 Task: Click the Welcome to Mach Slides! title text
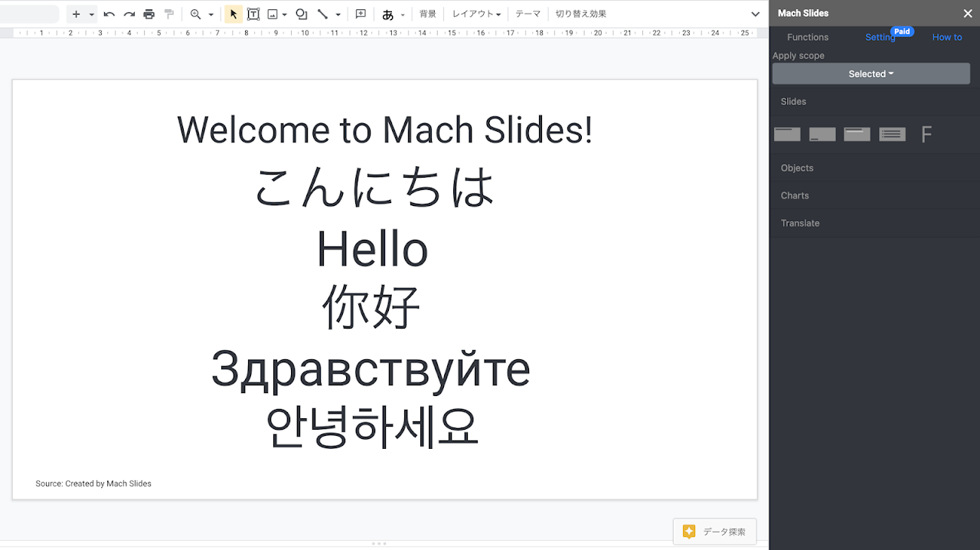coord(385,129)
